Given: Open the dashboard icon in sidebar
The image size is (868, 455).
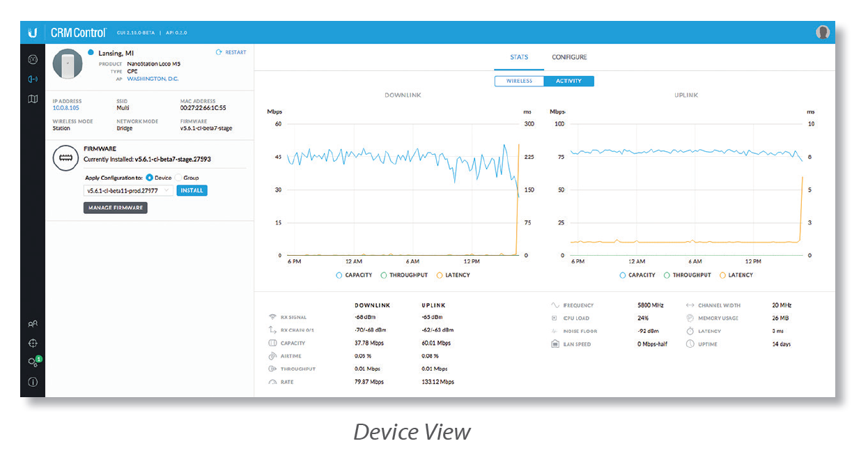Looking at the screenshot, I should pyautogui.click(x=33, y=59).
